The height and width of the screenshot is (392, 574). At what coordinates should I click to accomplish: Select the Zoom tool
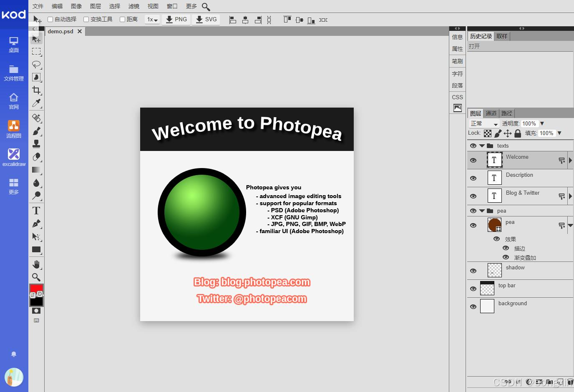(36, 277)
